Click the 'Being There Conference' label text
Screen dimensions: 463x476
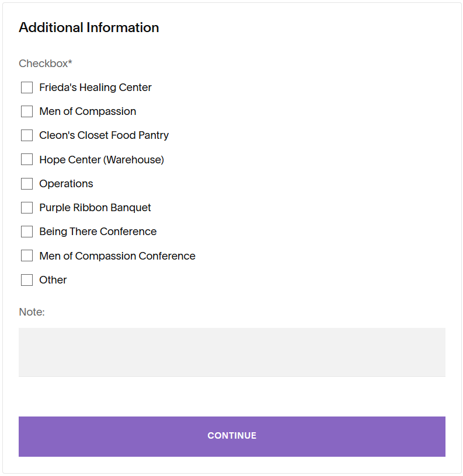pyautogui.click(x=98, y=232)
